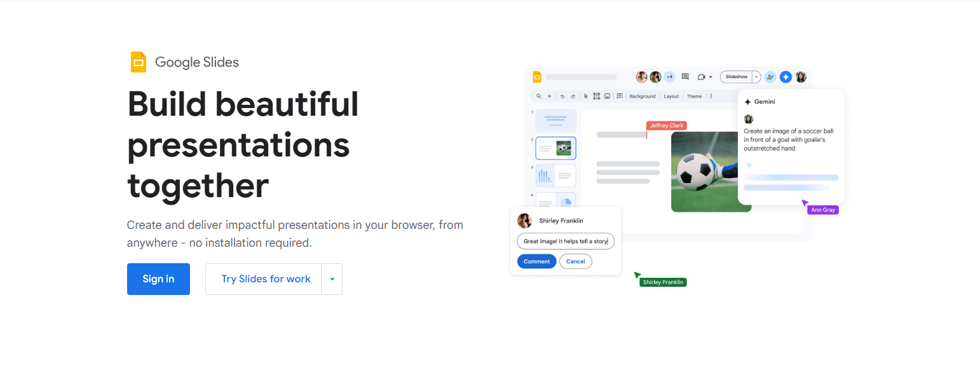The width and height of the screenshot is (980, 377).
Task: Click the comment field reading Great image!
Action: point(566,242)
